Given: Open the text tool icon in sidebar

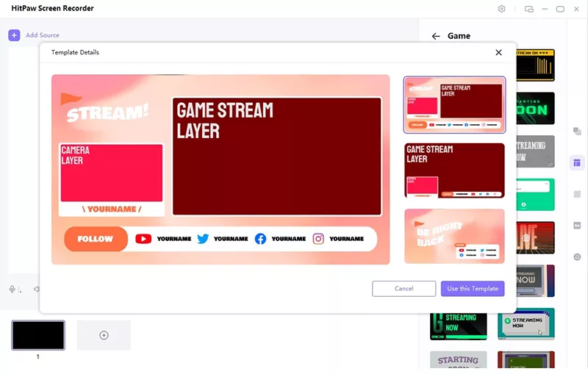Looking at the screenshot, I should (577, 226).
